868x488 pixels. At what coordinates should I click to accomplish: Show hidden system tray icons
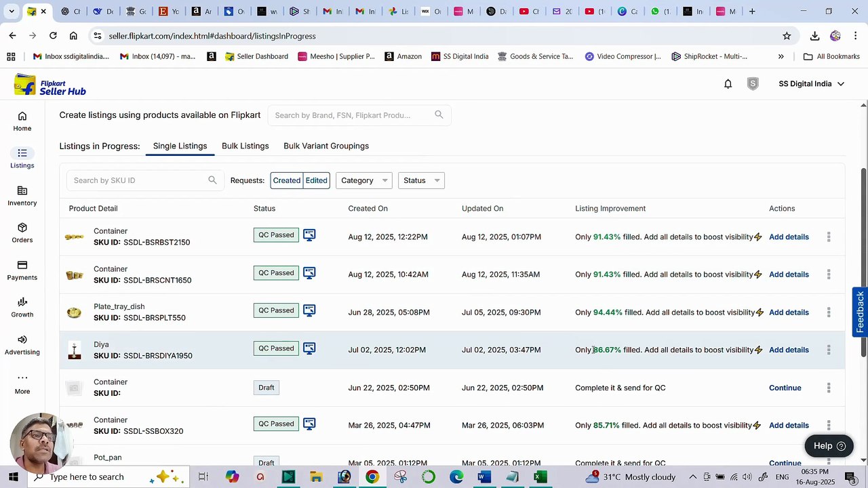coord(692,476)
